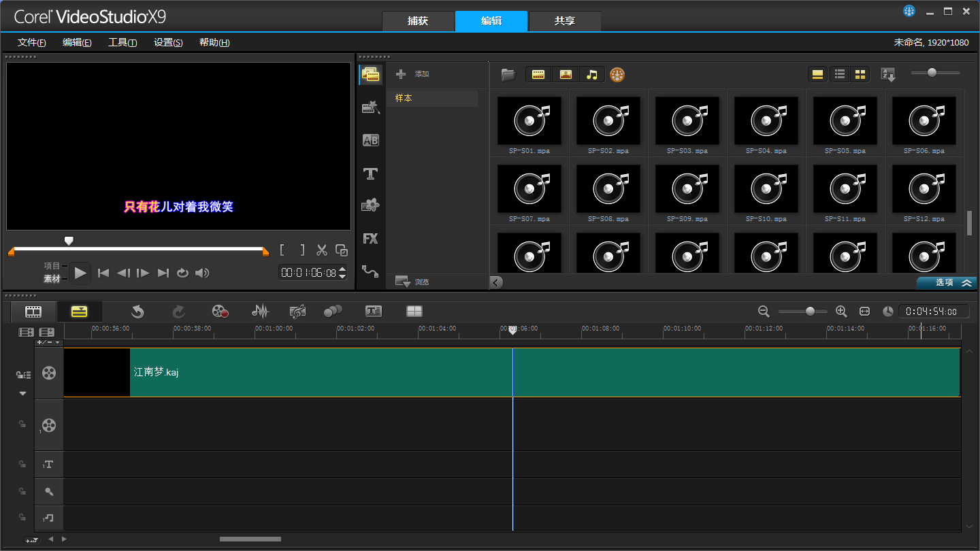Fit project in timeline window
This screenshot has height=551, width=980.
tap(864, 311)
